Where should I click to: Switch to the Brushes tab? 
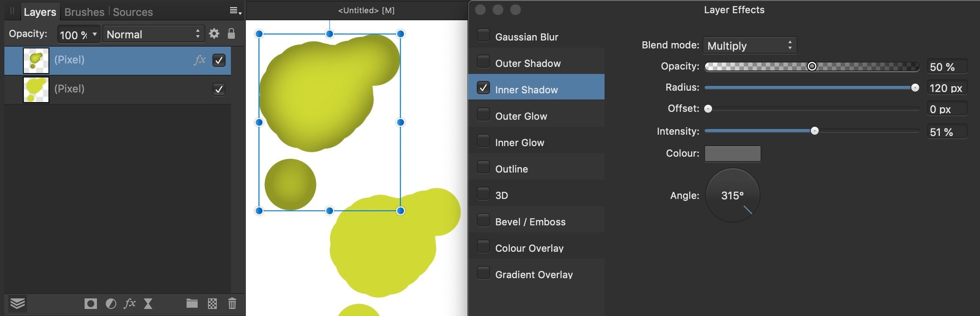(x=84, y=12)
